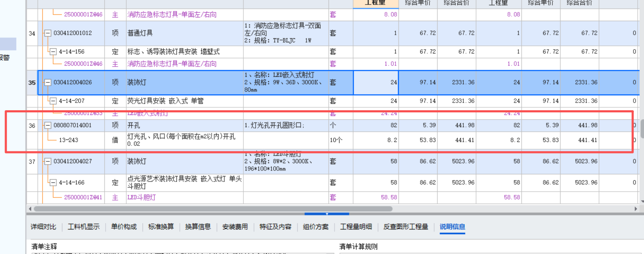The height and width of the screenshot is (254, 644).
Task: Collapse the 030412004026 item row
Action: coord(47,83)
